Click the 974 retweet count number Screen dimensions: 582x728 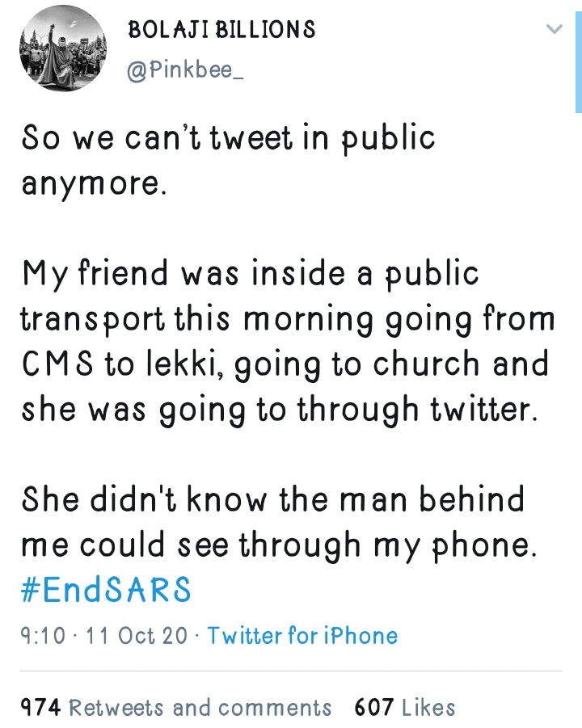40,708
